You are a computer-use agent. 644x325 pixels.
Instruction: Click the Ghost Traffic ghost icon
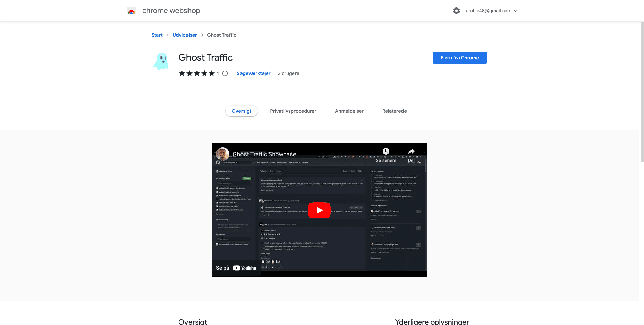[x=161, y=61]
